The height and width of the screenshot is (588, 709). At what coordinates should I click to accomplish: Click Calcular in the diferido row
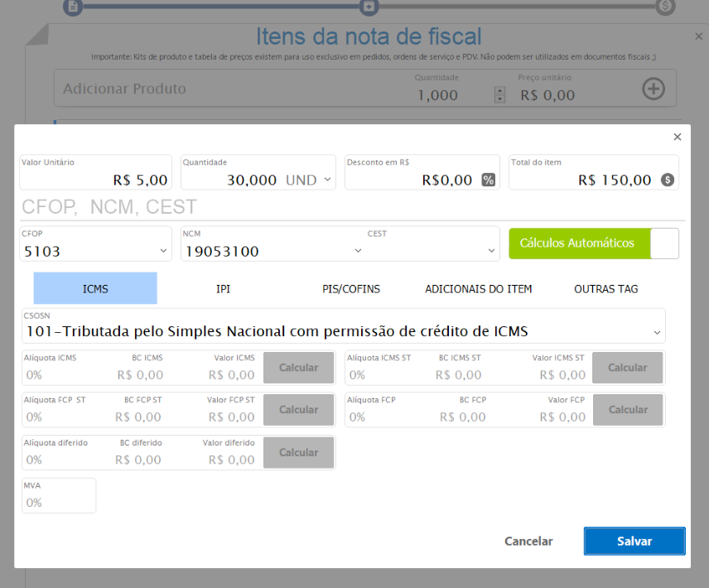pos(298,453)
